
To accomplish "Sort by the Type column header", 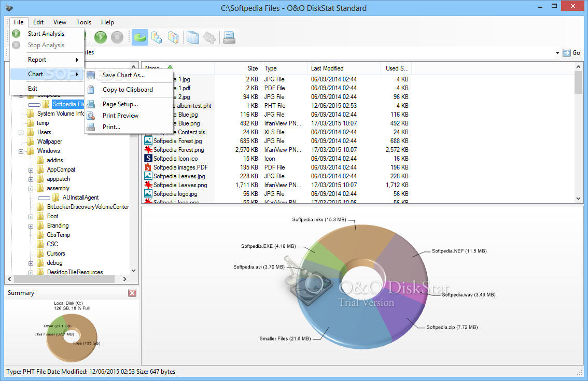I will click(x=284, y=68).
